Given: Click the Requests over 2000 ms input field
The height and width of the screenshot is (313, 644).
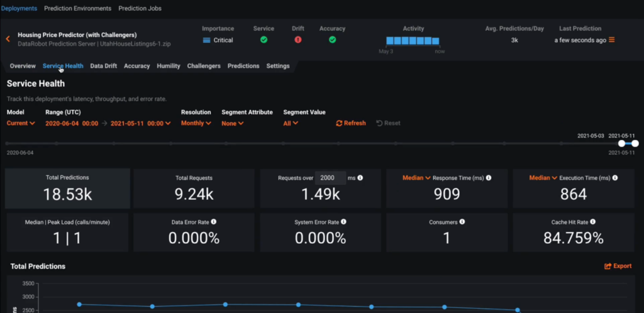Looking at the screenshot, I should (x=330, y=178).
